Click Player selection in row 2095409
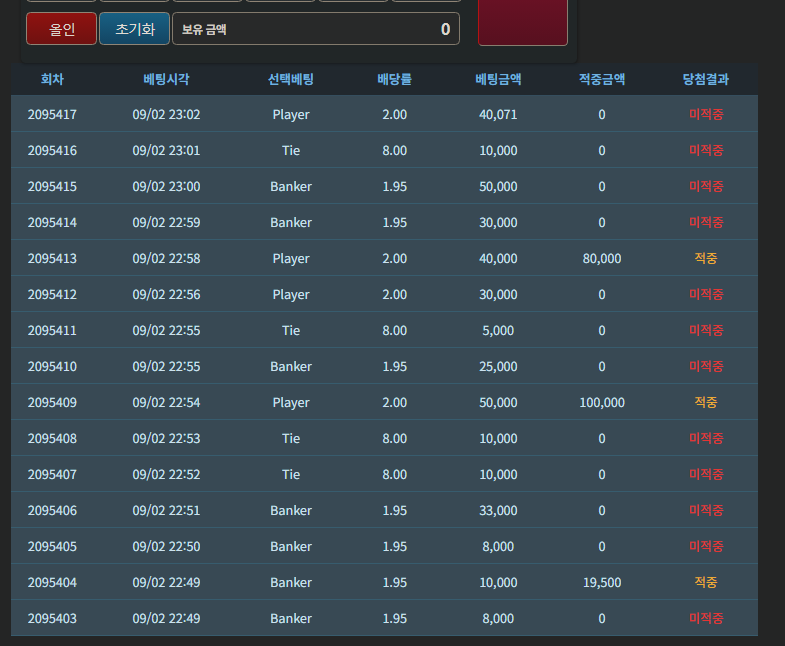This screenshot has width=785, height=646. point(291,404)
